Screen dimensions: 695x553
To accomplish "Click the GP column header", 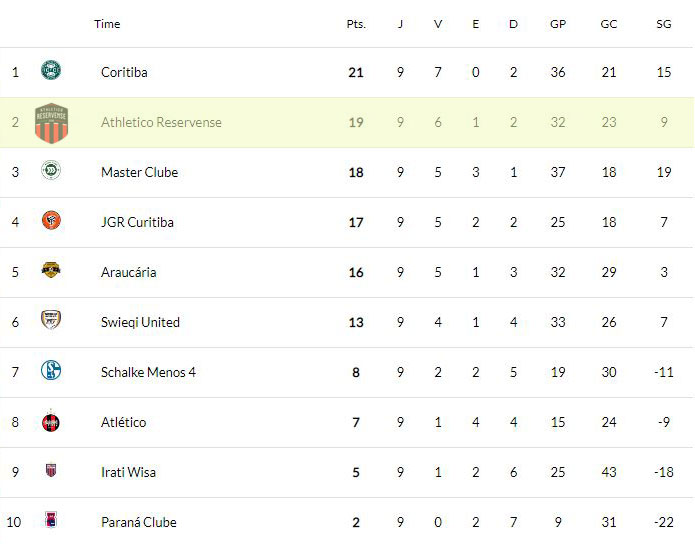I will click(558, 24).
